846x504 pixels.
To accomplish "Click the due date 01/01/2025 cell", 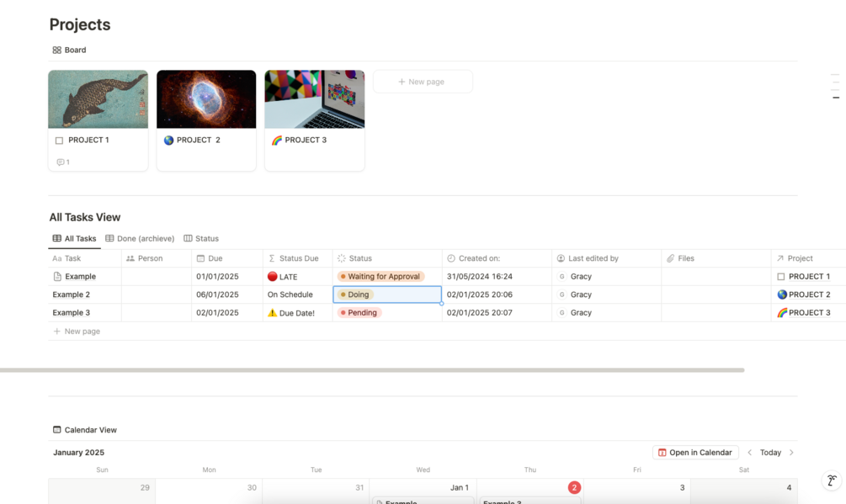I will (x=227, y=277).
